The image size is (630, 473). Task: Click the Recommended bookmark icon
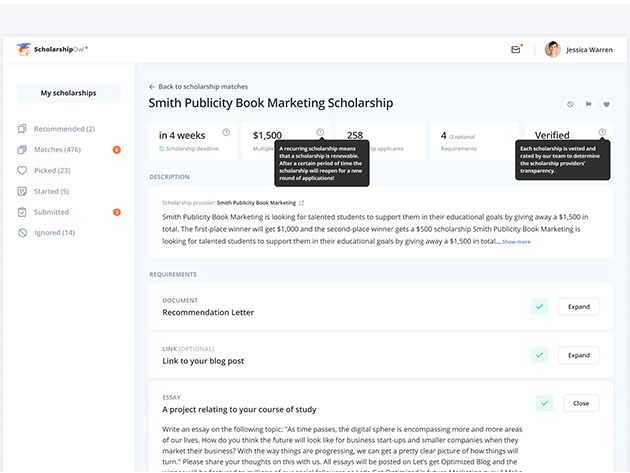tap(22, 129)
